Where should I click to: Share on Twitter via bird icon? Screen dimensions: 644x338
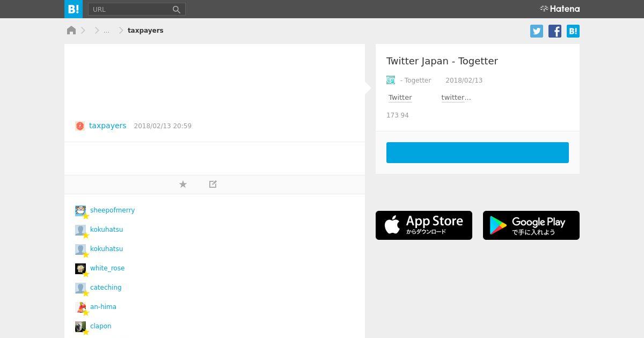click(x=537, y=31)
